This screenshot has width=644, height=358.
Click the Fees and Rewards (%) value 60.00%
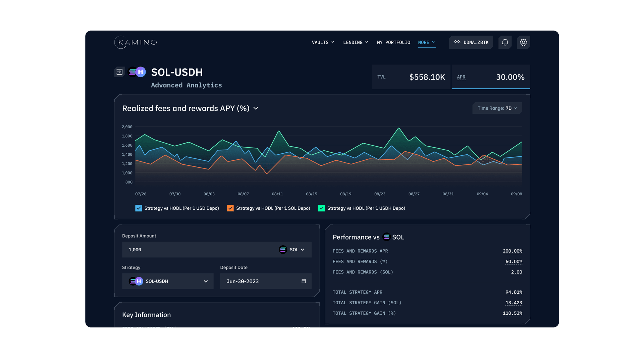(514, 261)
